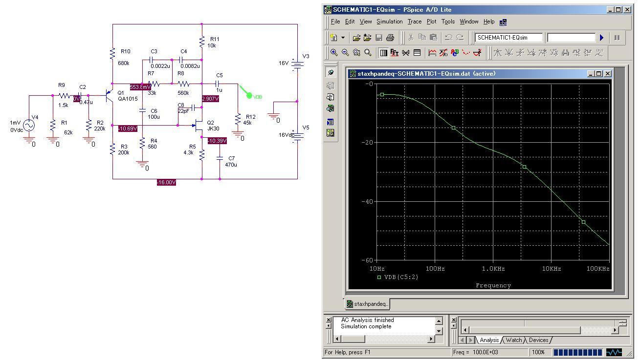Click the SCHEMATIC1-EQsim profile combo box
Screen dimensions: 641x364
pyautogui.click(x=508, y=38)
